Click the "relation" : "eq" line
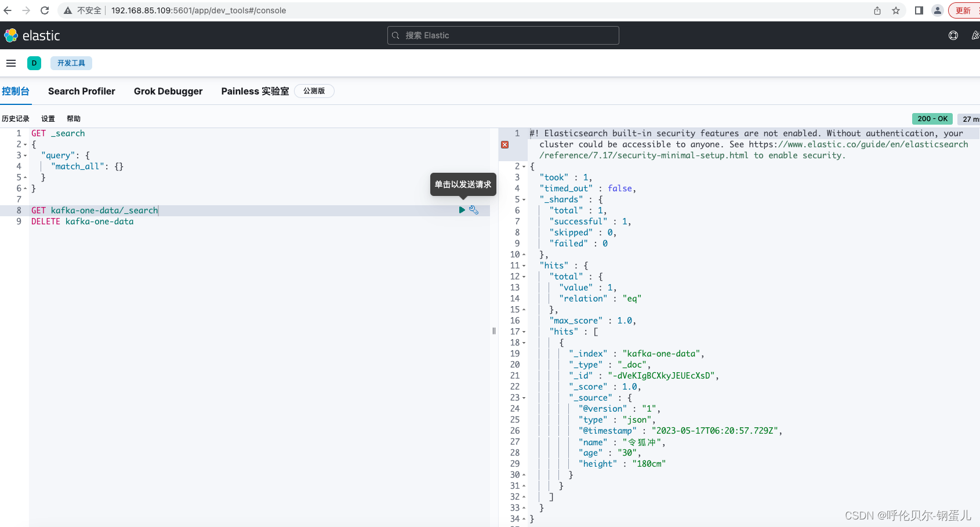 click(600, 299)
